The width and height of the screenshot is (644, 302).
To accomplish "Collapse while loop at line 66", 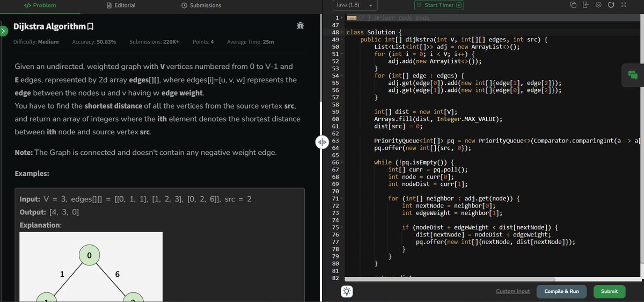I will (342, 162).
